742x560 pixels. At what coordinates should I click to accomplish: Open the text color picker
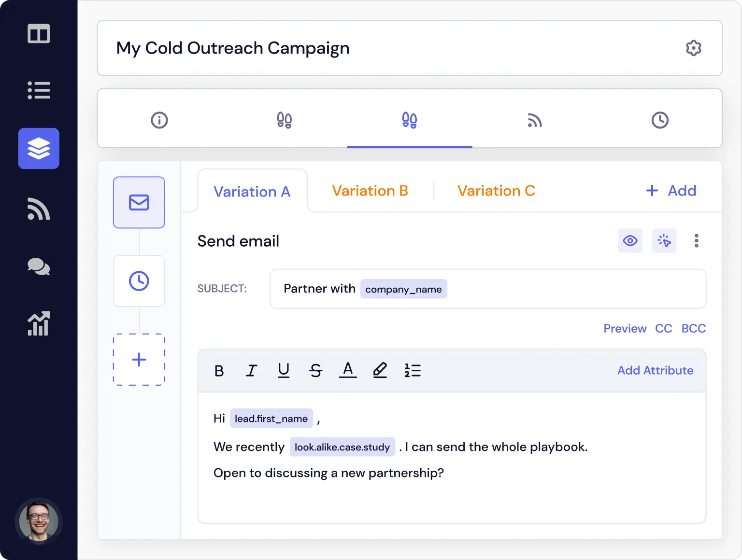[x=348, y=370]
